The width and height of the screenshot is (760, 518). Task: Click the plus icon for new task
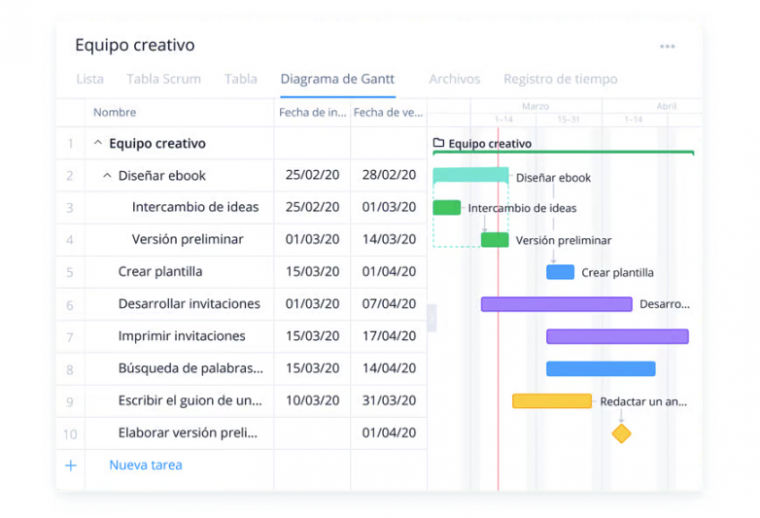pos(71,466)
